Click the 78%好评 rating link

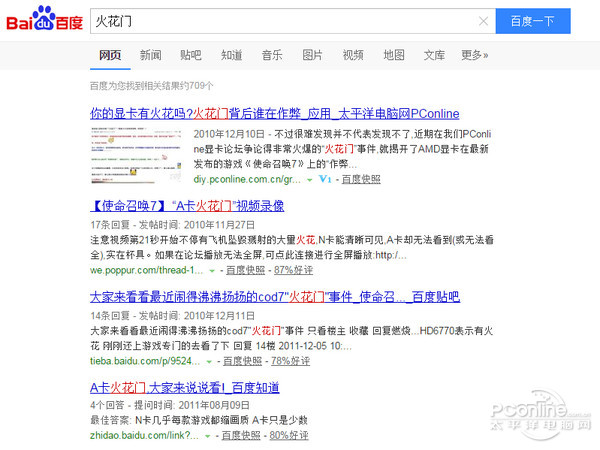point(290,361)
